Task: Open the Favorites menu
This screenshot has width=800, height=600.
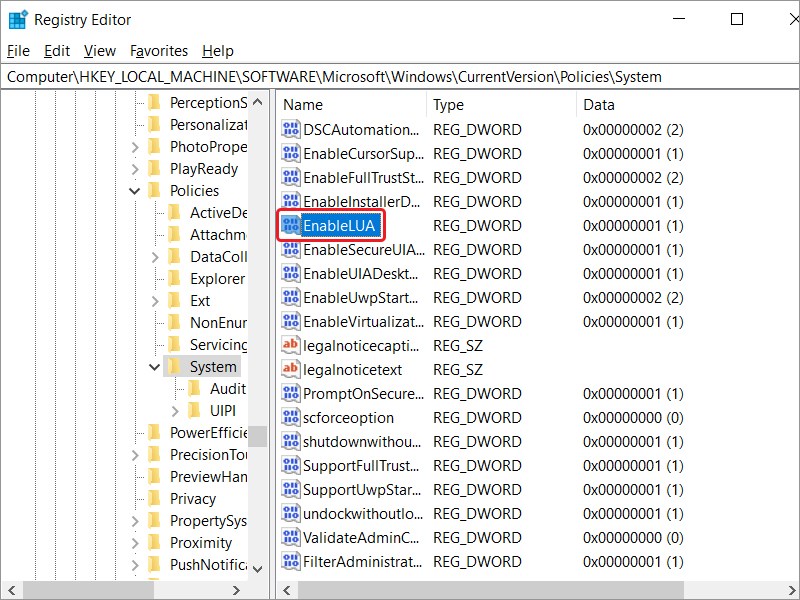Action: coord(158,50)
